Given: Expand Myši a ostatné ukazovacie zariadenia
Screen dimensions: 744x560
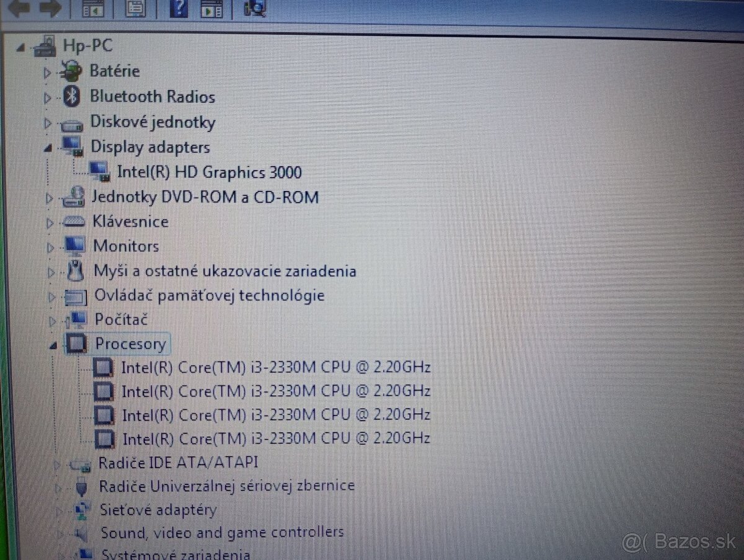Looking at the screenshot, I should [51, 272].
